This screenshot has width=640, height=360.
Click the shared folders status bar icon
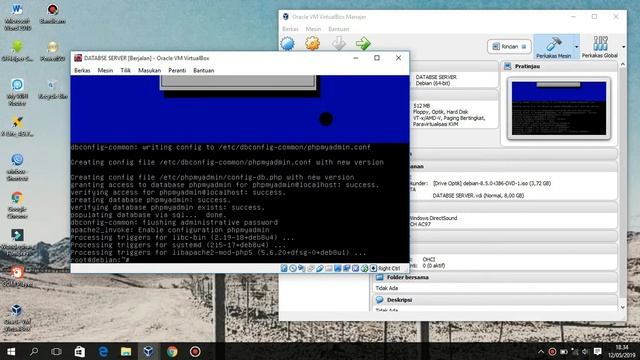[329, 268]
